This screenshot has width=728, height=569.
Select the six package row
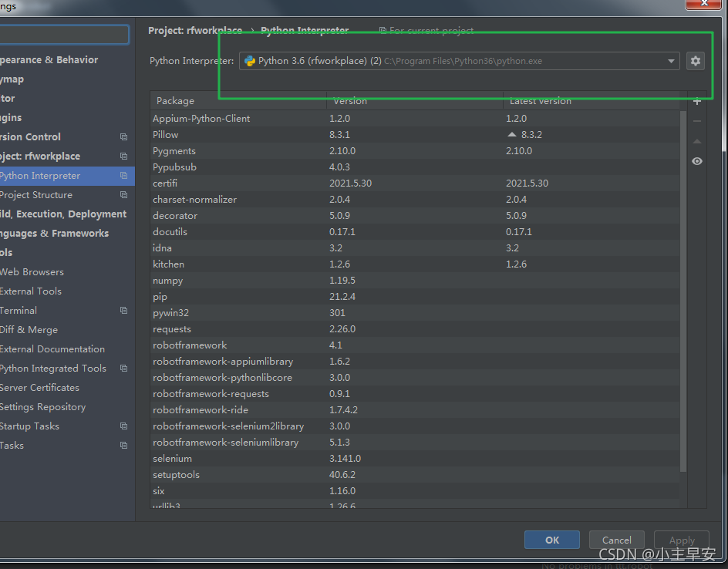point(415,491)
